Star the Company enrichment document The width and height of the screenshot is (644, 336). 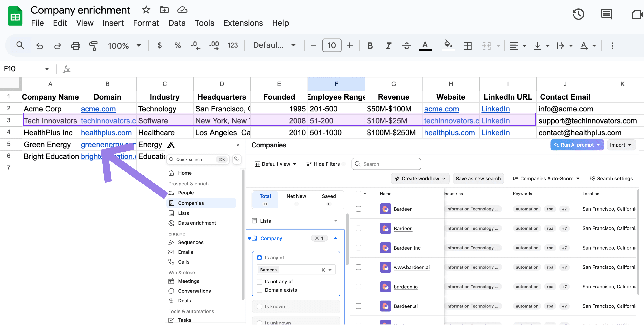(146, 10)
